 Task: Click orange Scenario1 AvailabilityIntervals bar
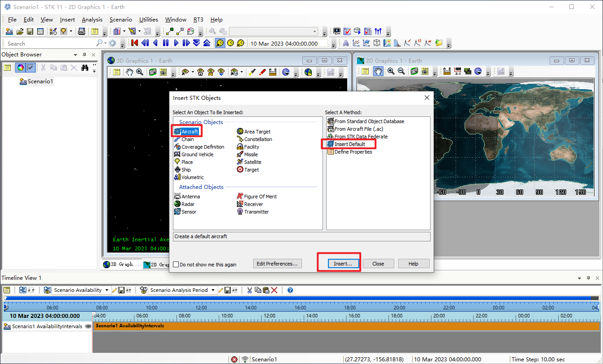pos(346,326)
